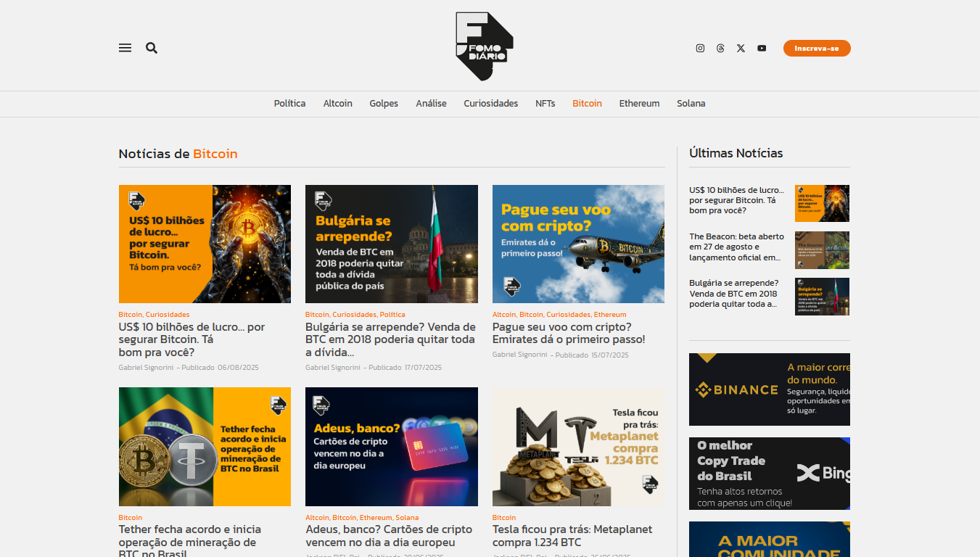The width and height of the screenshot is (980, 557).
Task: Open The Beacon sidebar news link
Action: click(x=736, y=247)
